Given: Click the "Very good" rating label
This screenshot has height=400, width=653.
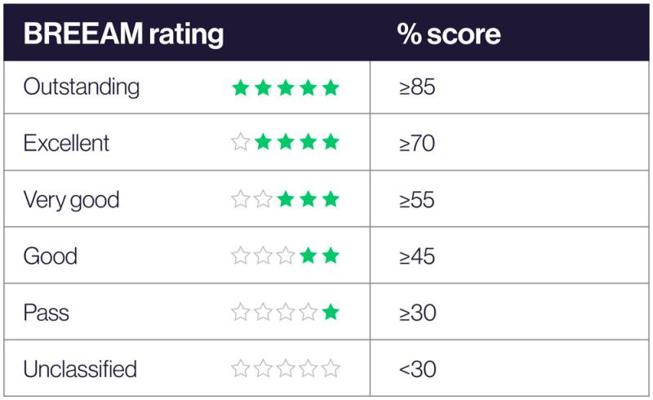Looking at the screenshot, I should [71, 200].
